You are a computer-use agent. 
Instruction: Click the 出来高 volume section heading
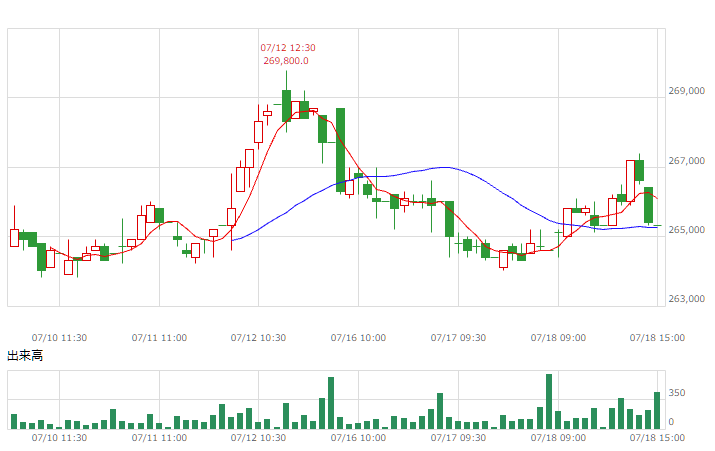coord(25,355)
